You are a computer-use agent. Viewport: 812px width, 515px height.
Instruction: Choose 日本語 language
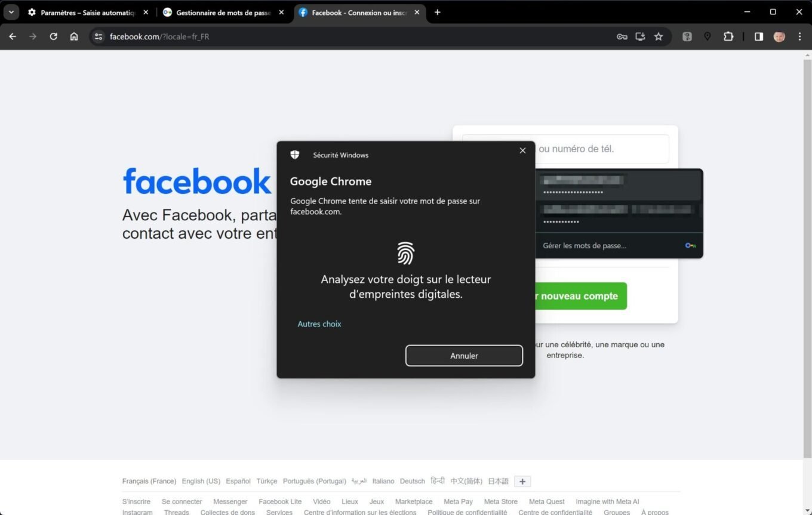(498, 481)
